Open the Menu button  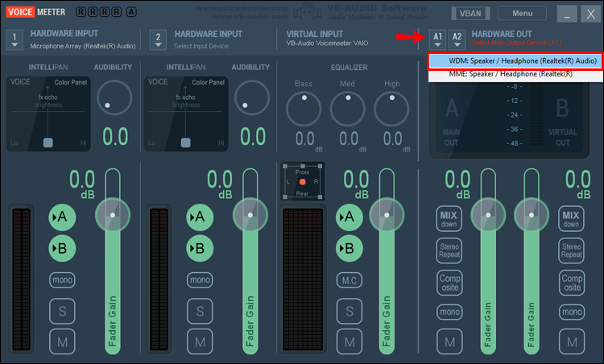point(522,14)
